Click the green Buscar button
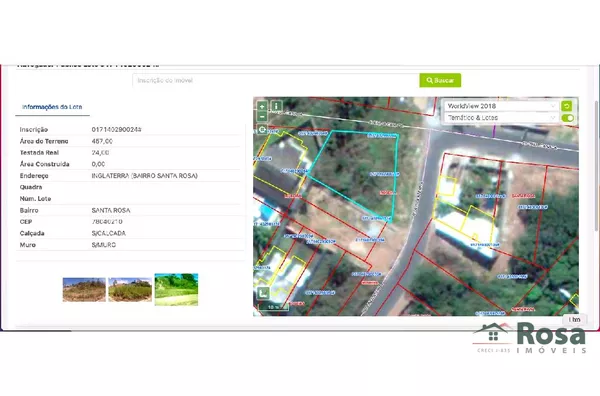 point(440,80)
